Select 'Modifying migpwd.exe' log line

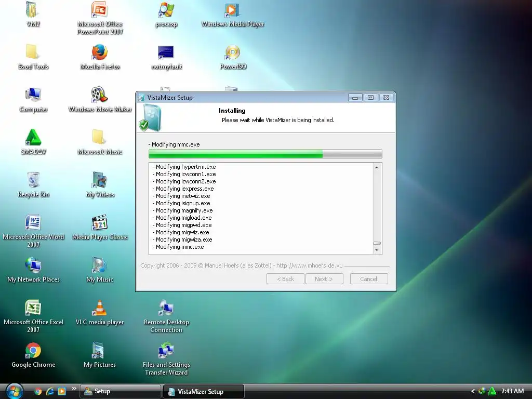(x=182, y=225)
